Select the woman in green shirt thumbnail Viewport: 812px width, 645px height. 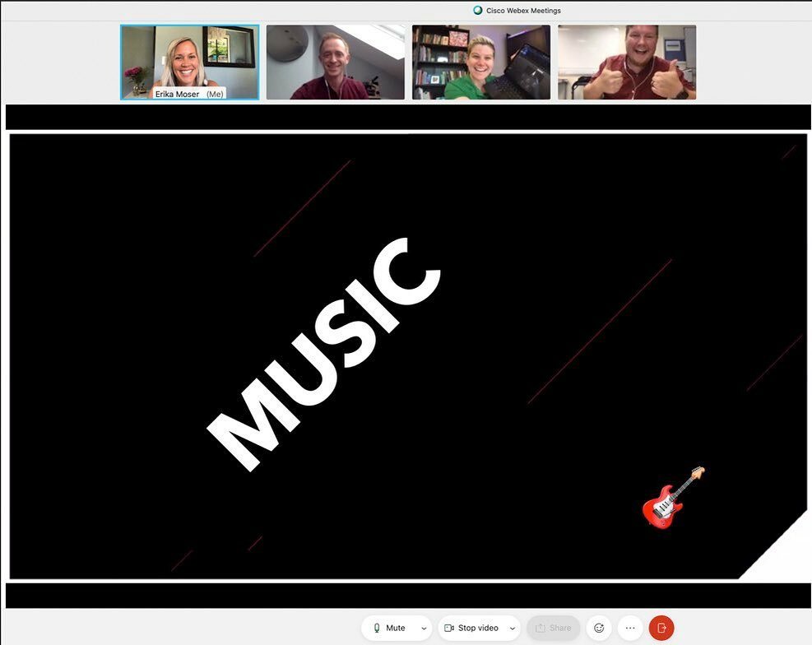(x=481, y=63)
